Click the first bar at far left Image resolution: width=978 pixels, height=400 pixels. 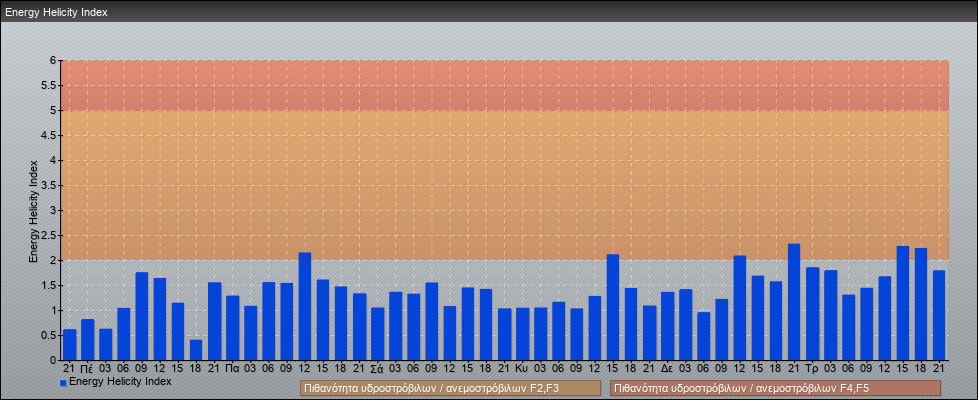click(70, 344)
